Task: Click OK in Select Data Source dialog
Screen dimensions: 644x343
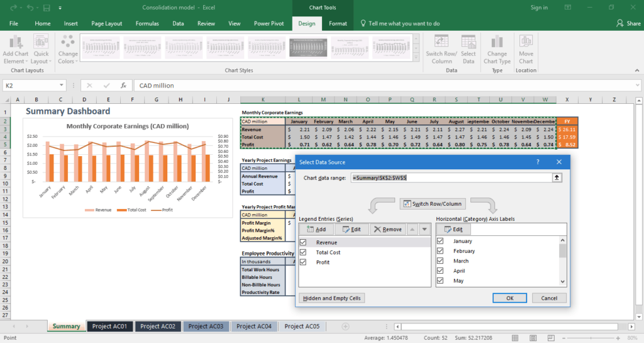Action: coord(510,298)
